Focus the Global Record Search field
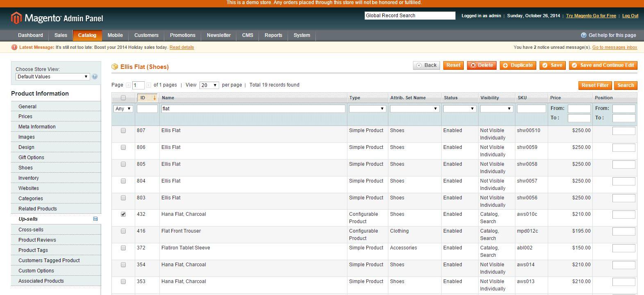This screenshot has height=295, width=644. (x=410, y=16)
